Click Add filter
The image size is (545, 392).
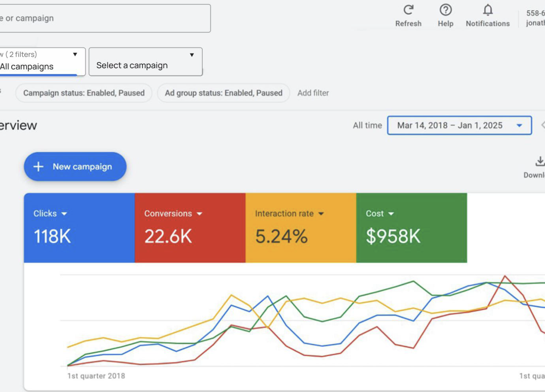click(x=313, y=93)
